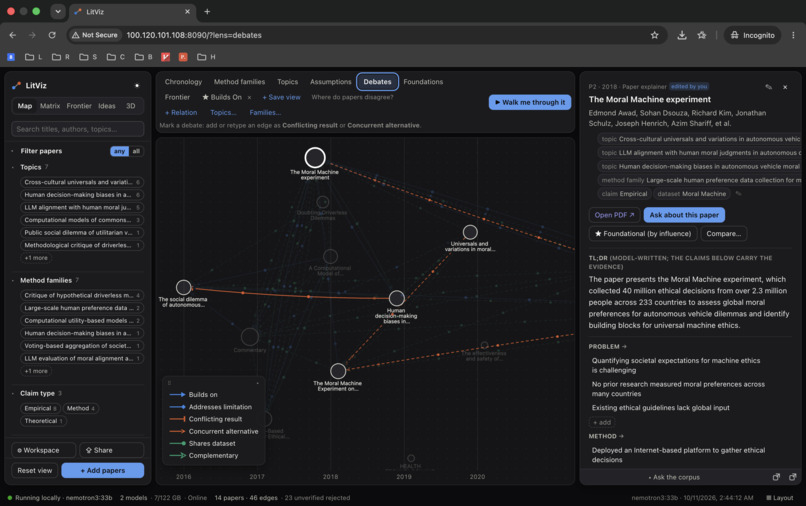Toggle Foundational (by influence) star button
The width and height of the screenshot is (806, 506).
(643, 233)
